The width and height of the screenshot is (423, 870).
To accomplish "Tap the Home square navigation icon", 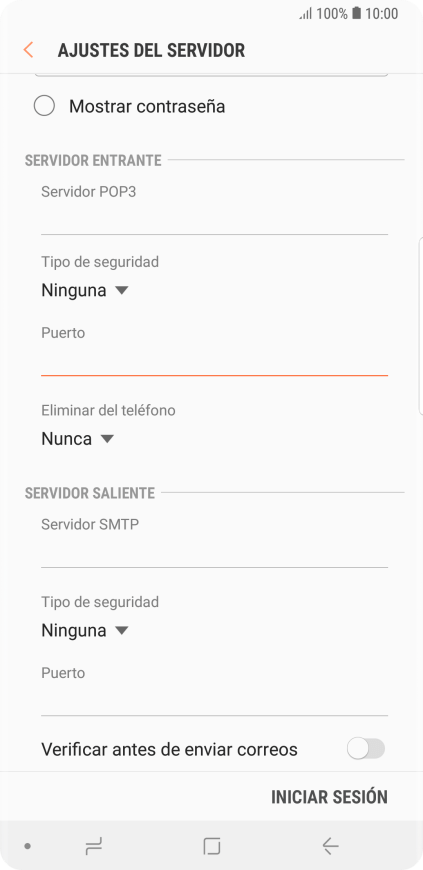I will point(212,846).
